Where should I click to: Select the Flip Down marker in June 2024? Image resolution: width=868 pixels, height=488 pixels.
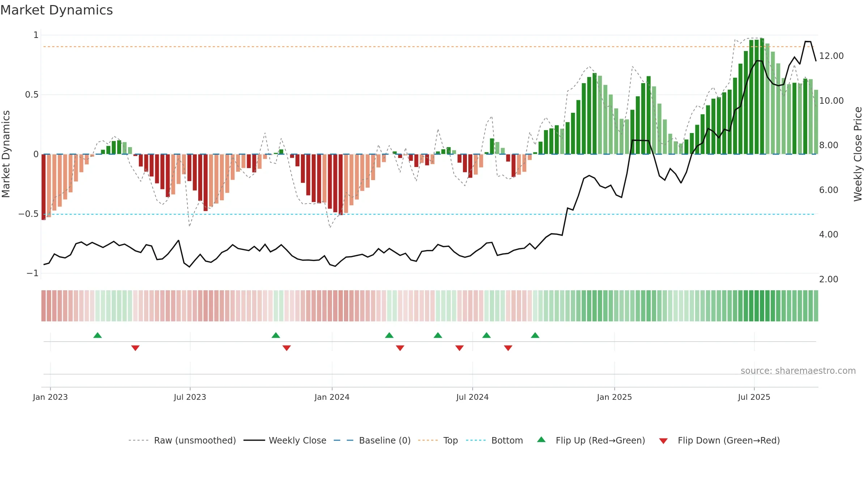point(459,348)
